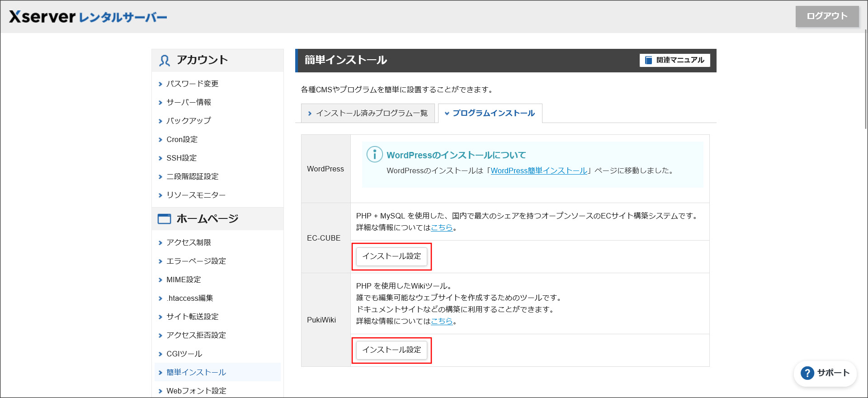Image resolution: width=868 pixels, height=398 pixels.
Task: Open the 関連マニュアル button
Action: pos(675,60)
